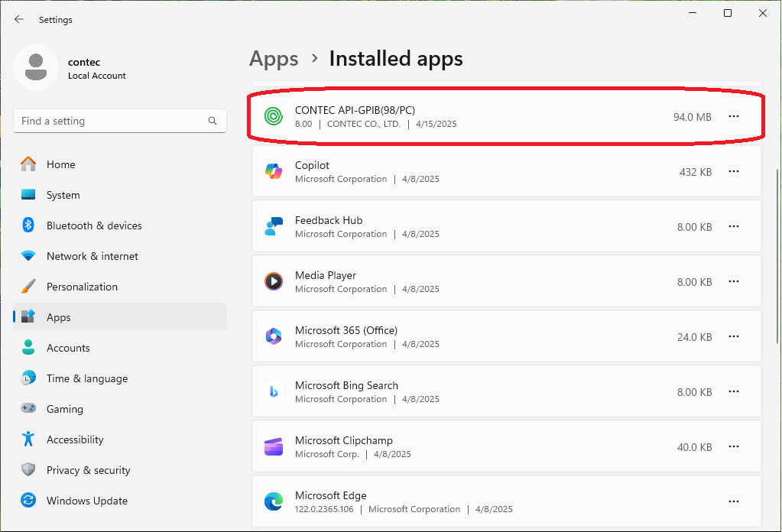Open the three-dot menu for Feedback Hub
Viewport: 782px width, 532px height.
coord(734,226)
